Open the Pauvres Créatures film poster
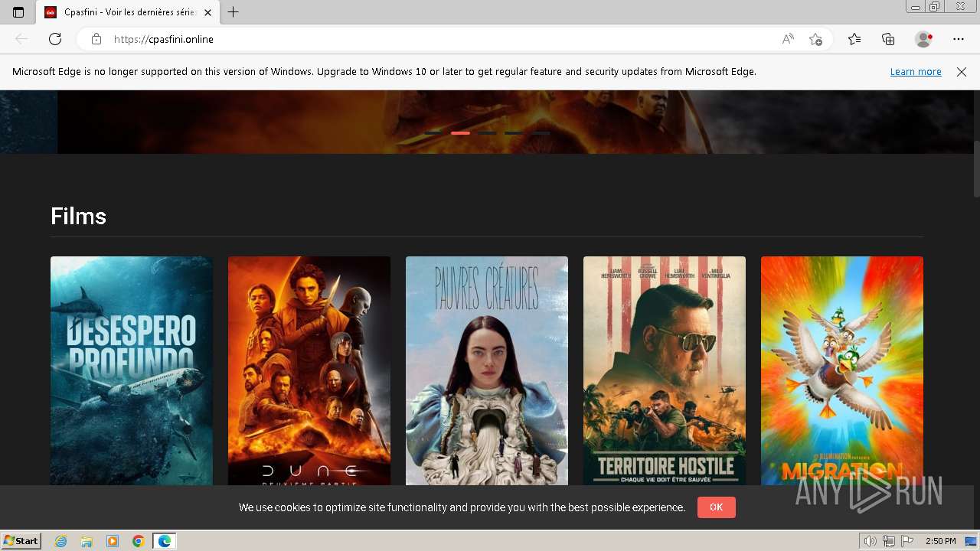 (487, 370)
